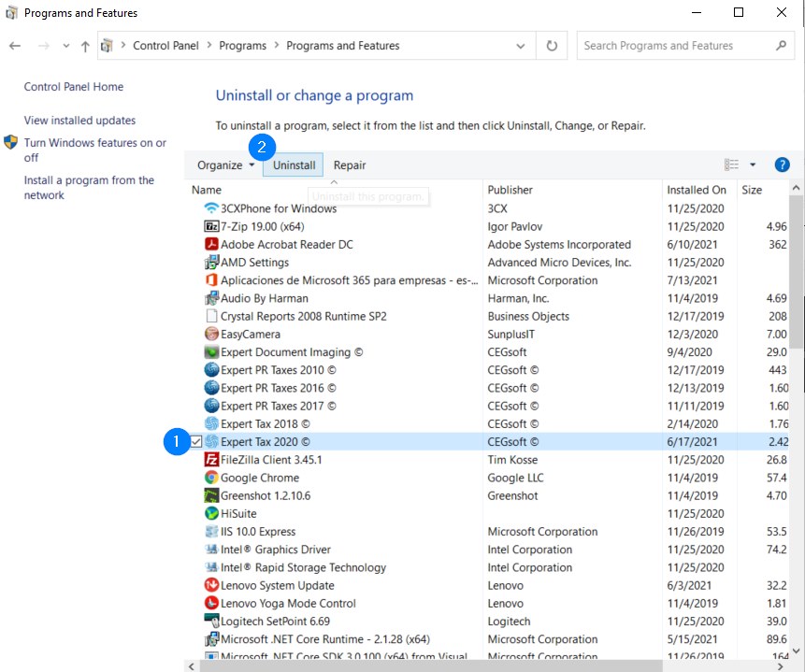Go back with the back arrow
805x672 pixels.
[15, 46]
